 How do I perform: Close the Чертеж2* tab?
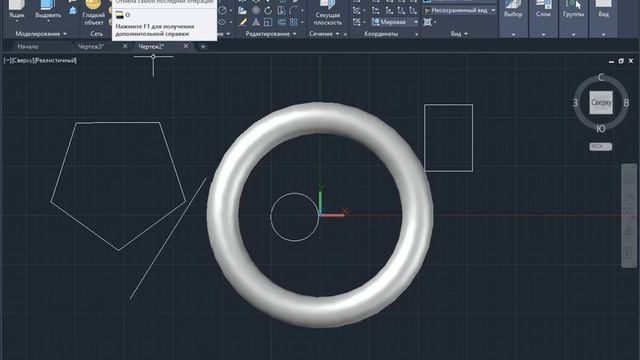(x=186, y=47)
